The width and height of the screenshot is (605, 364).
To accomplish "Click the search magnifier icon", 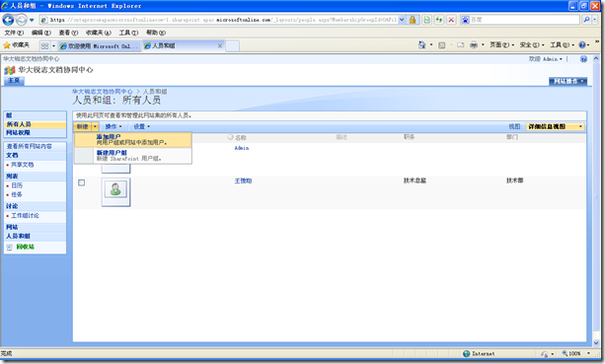I will tap(586, 20).
